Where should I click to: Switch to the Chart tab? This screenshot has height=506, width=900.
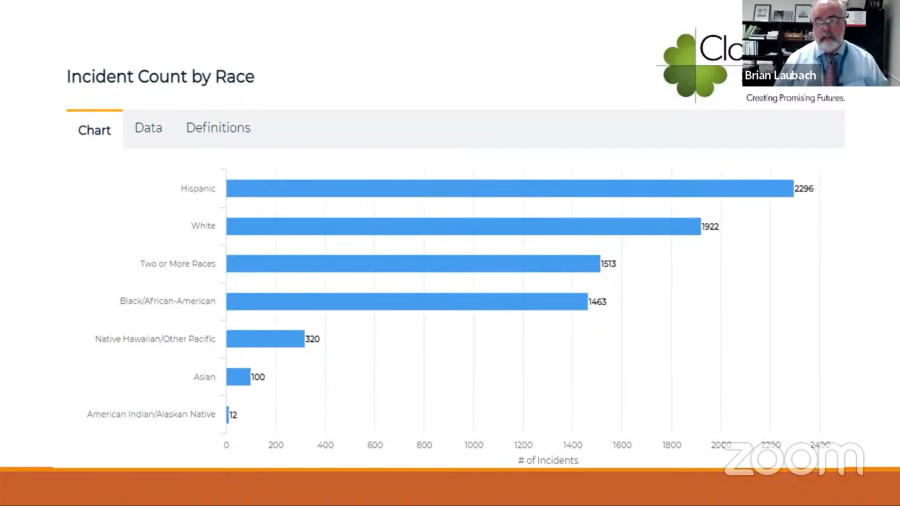click(94, 130)
